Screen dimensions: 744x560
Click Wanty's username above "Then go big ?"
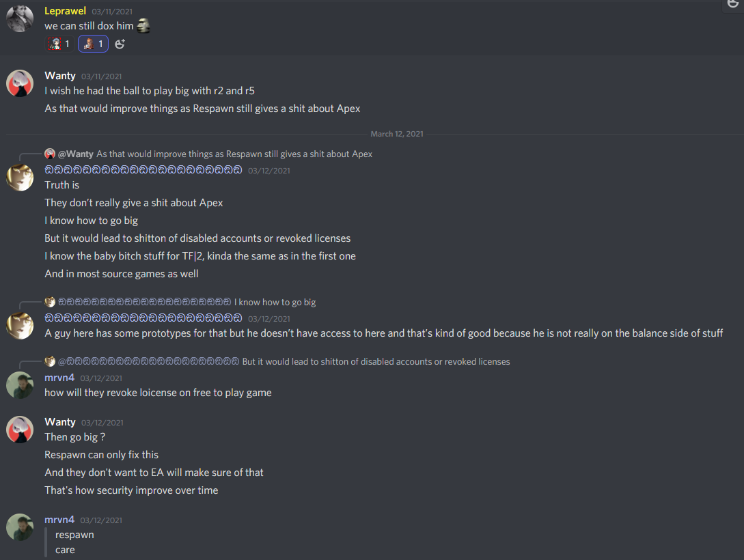(x=60, y=422)
